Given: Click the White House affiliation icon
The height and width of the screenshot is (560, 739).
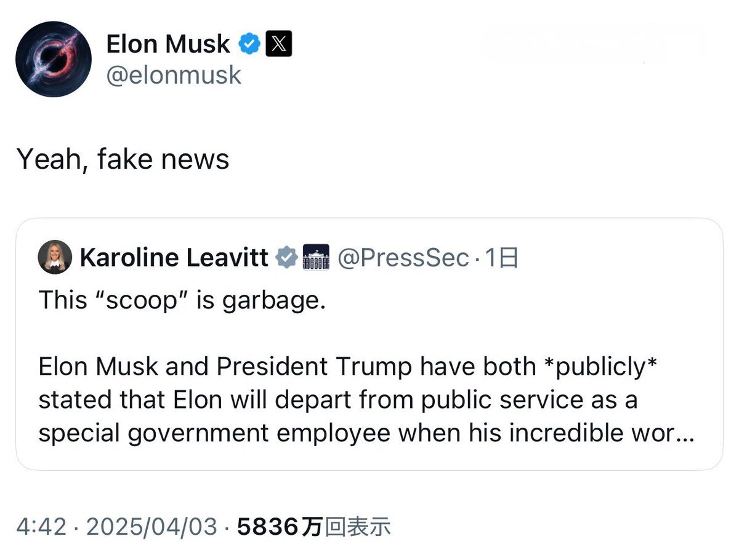Looking at the screenshot, I should [x=316, y=257].
